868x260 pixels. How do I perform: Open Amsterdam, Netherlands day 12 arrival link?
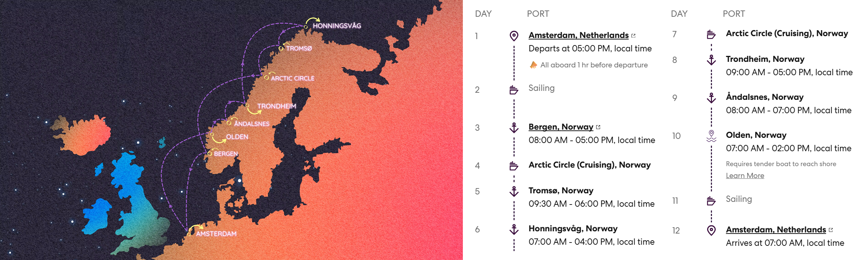pos(776,229)
